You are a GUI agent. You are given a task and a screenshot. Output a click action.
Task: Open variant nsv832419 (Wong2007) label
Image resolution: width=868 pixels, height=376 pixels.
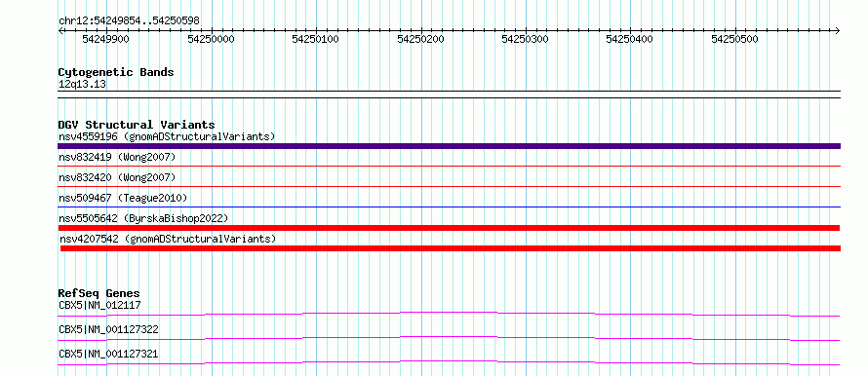(x=117, y=158)
